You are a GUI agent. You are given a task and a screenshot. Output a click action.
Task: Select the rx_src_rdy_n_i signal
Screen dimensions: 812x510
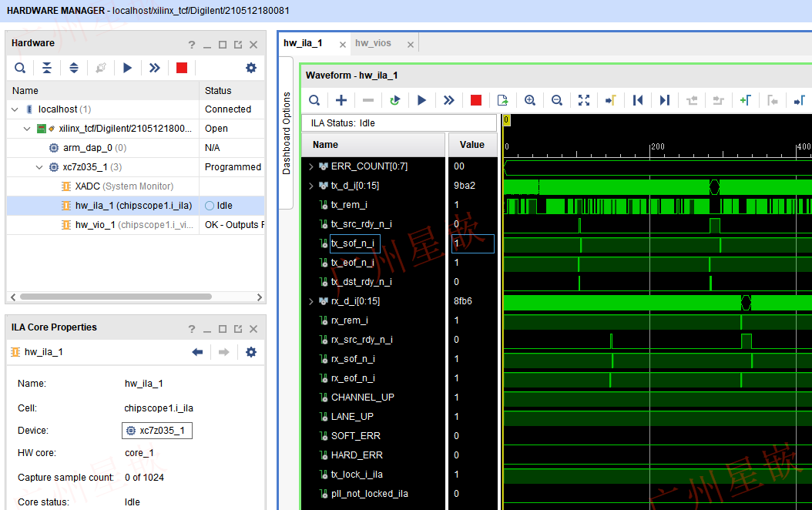(x=362, y=340)
